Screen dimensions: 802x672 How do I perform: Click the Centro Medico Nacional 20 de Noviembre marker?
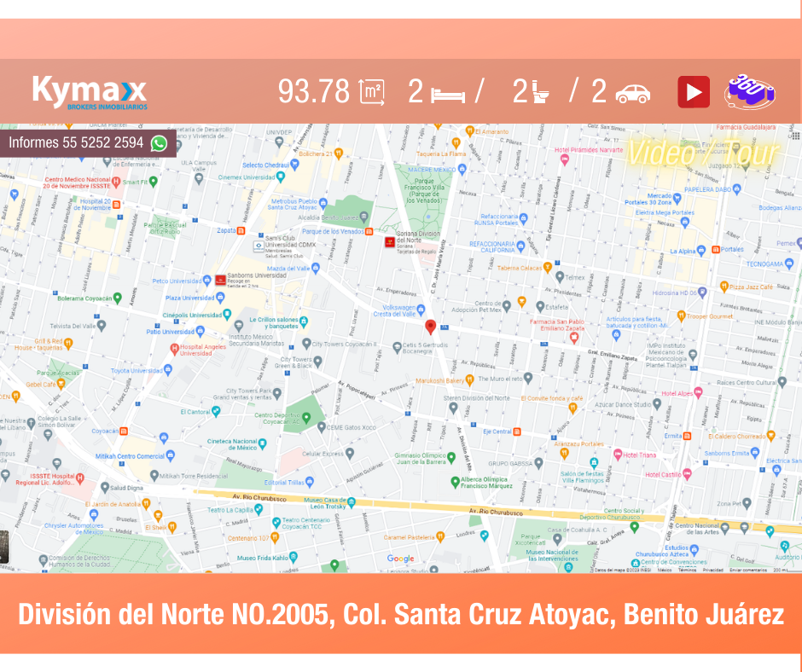point(116,181)
